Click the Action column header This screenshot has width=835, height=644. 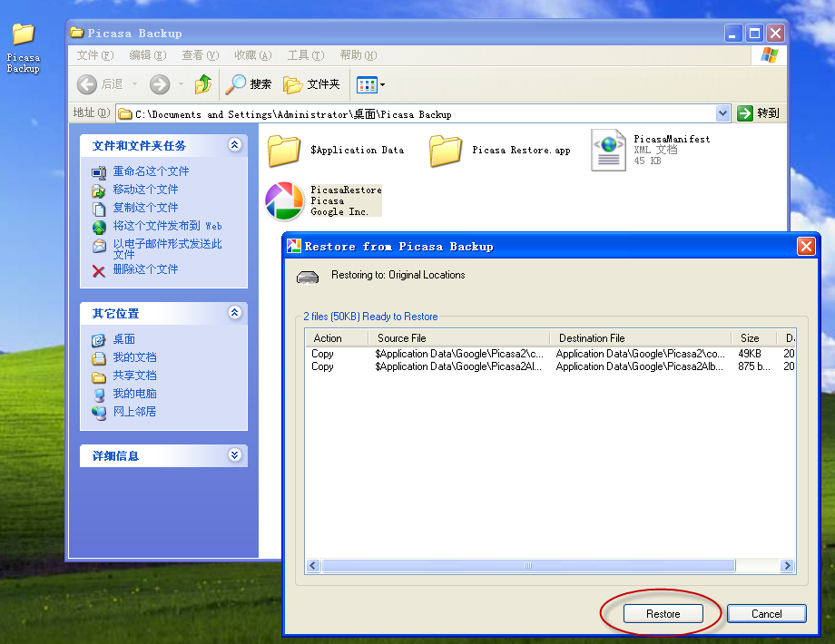pos(337,338)
